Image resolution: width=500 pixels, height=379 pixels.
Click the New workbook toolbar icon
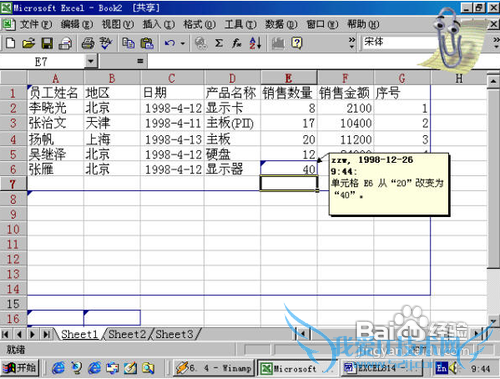(x=11, y=43)
